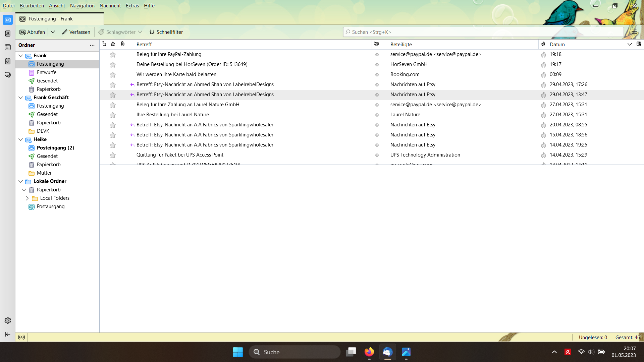Open Thunderbird settings gear icon
Screen dimensions: 644x362
point(8,320)
